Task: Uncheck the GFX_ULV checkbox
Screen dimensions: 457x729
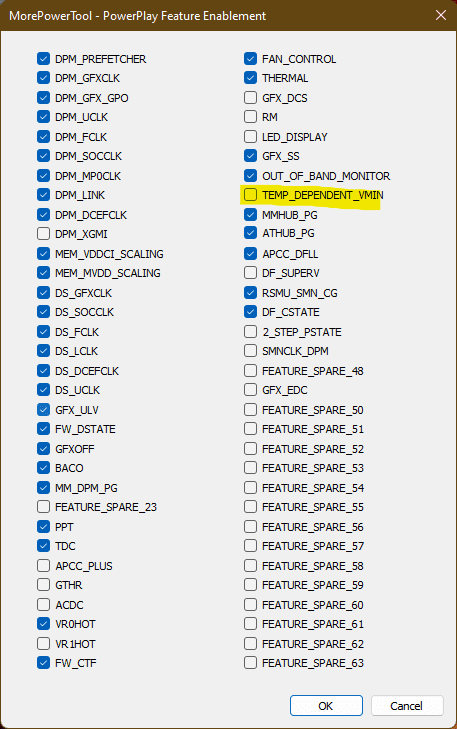Action: 43,410
